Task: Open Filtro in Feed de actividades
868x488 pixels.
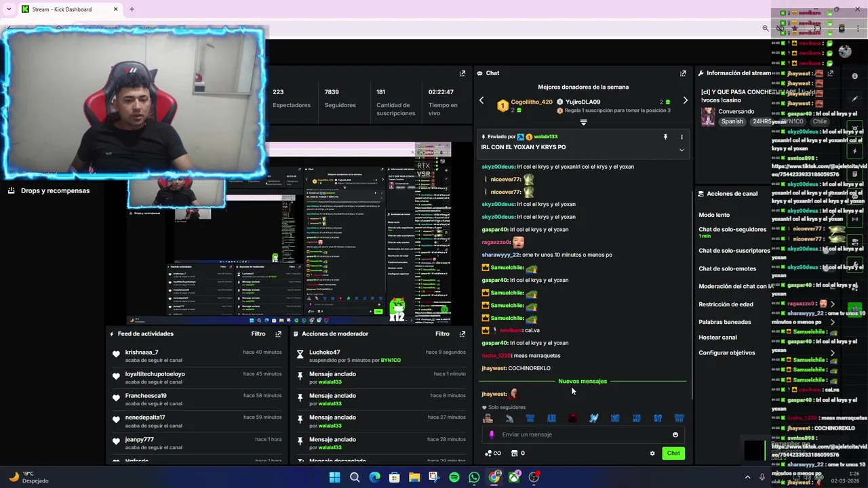Action: click(x=258, y=334)
